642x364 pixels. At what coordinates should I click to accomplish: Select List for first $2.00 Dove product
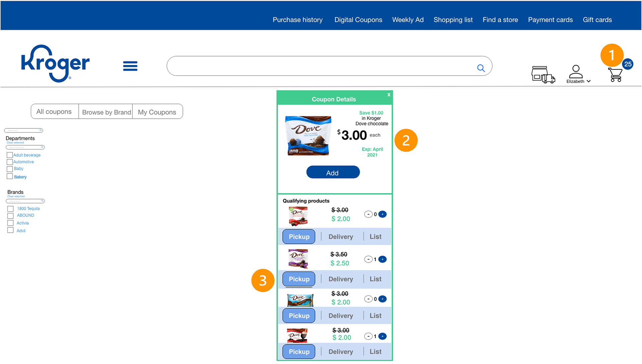click(x=376, y=237)
